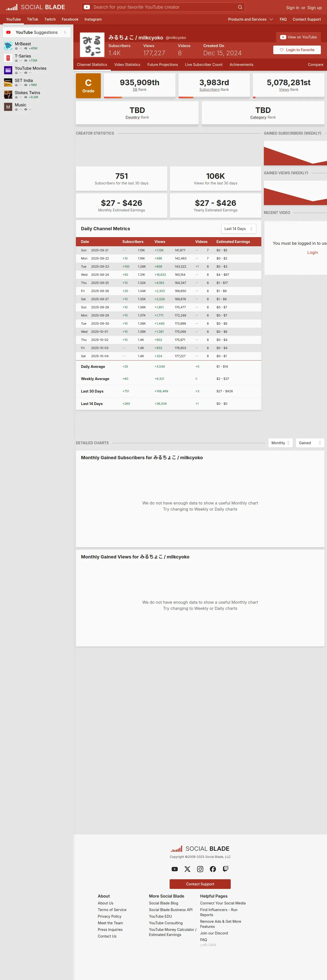Viewport: 327px width, 980px height.
Task: Click the Social Blade logo in header
Action: tap(35, 7)
